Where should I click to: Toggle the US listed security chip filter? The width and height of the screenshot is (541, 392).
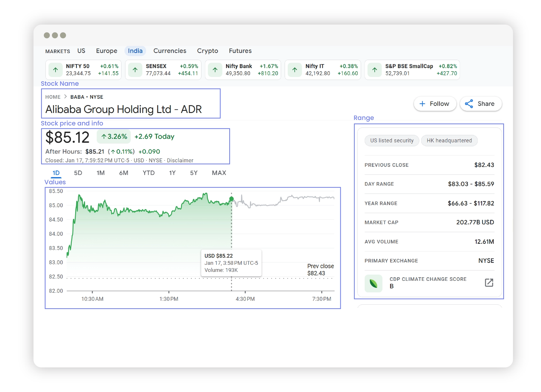391,140
